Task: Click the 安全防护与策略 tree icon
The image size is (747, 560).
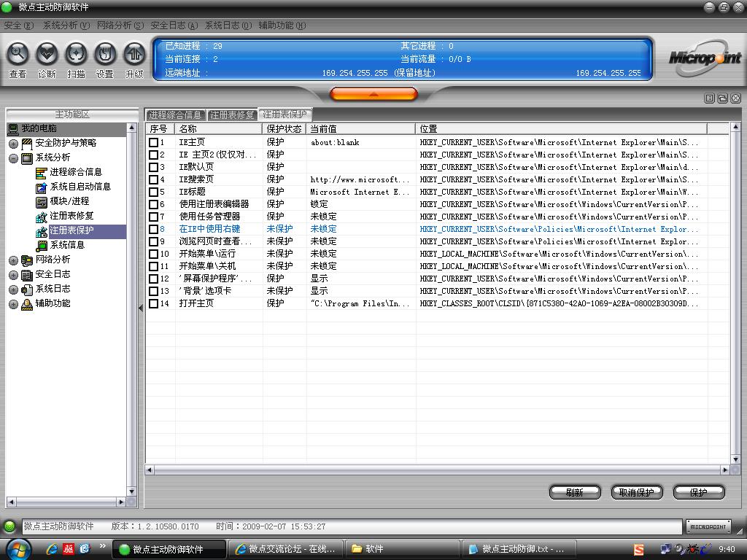Action: click(27, 144)
